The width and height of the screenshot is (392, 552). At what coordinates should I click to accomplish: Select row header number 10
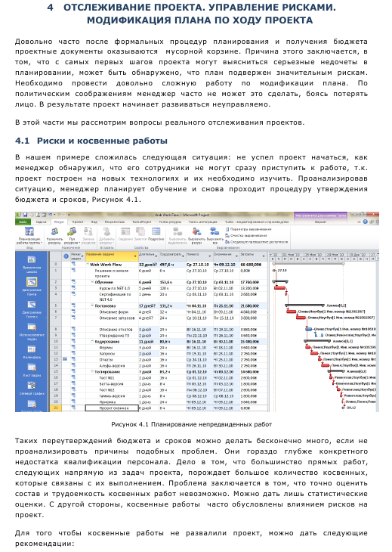[56, 342]
